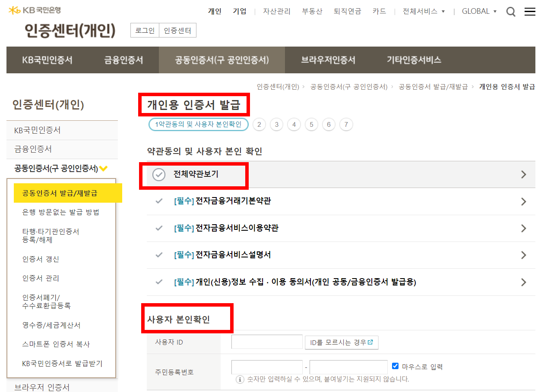Open KB국민인증서로 발급받기 sidebar item
The height and width of the screenshot is (392, 541).
tap(62, 364)
